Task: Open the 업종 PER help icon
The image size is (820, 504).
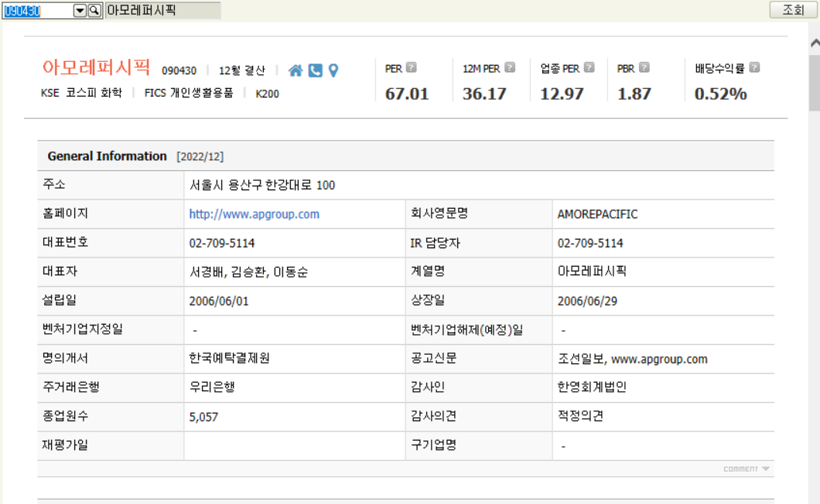Action: tap(591, 66)
